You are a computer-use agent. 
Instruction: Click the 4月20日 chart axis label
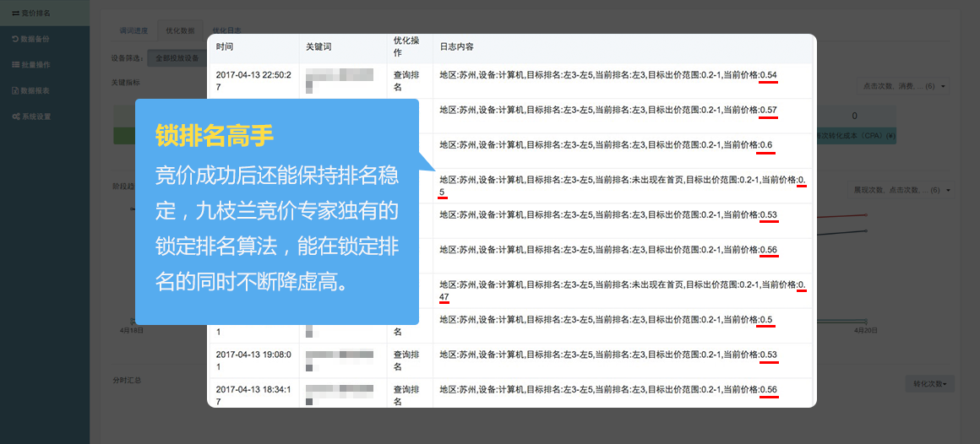[865, 330]
